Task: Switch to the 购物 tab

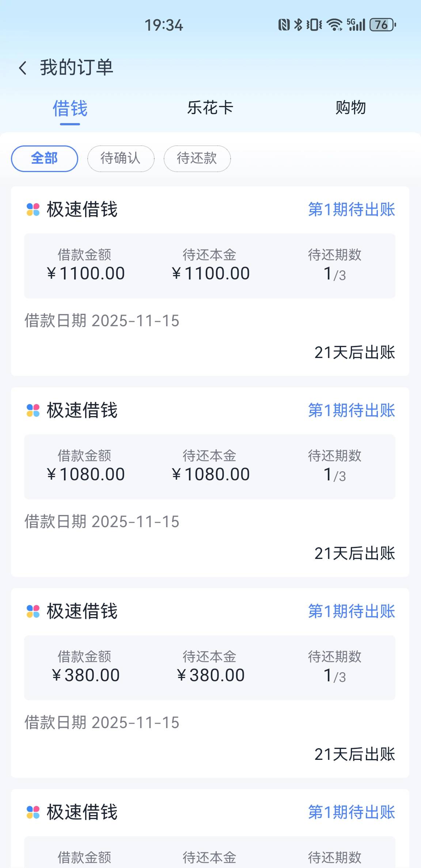Action: [x=350, y=108]
